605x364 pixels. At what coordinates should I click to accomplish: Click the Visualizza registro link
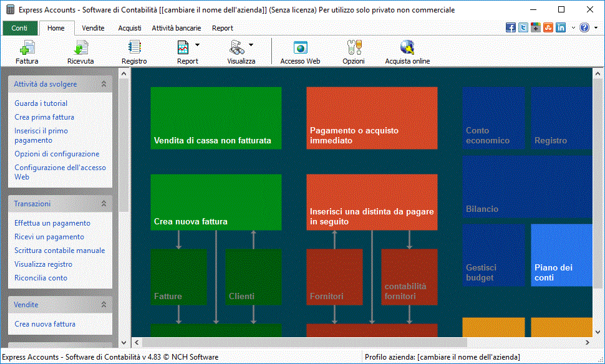44,264
